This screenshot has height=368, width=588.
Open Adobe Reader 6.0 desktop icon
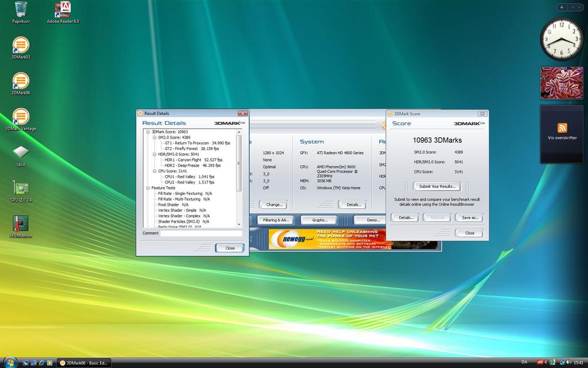[x=63, y=13]
